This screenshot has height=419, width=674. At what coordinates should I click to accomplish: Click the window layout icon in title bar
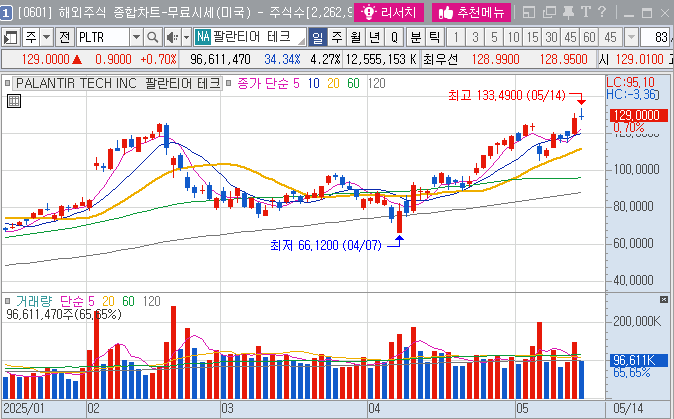529,12
